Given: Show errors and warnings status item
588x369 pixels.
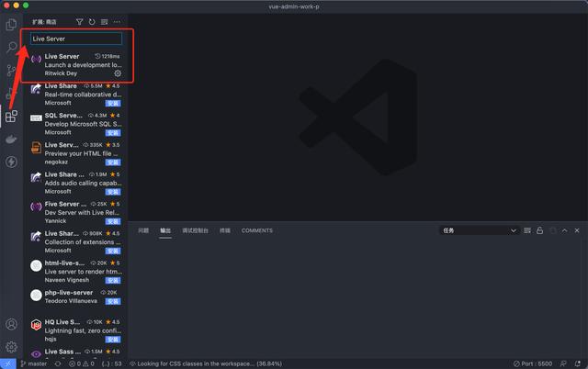Looking at the screenshot, I should point(82,363).
